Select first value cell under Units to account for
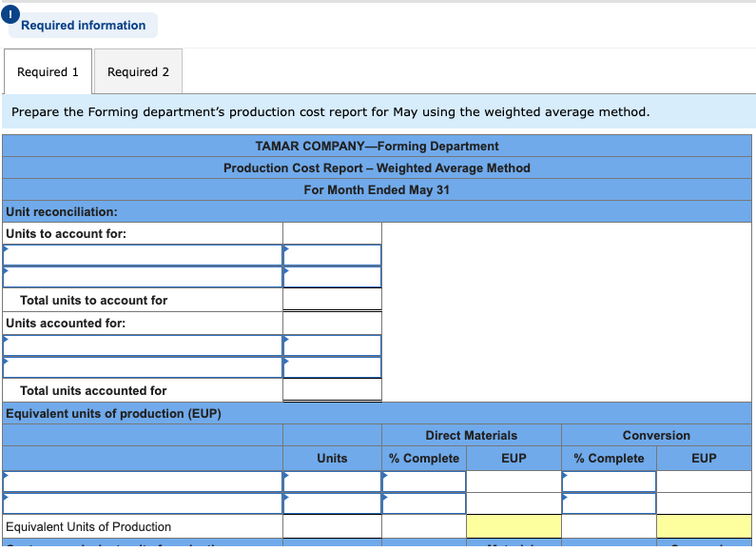This screenshot has height=551, width=756. tap(332, 255)
